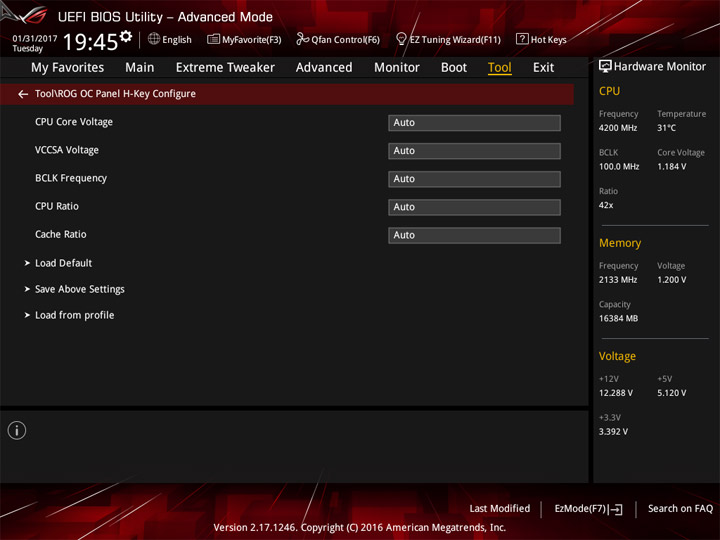Click the 12.288 V reading
Viewport: 720px width, 540px height.
click(615, 393)
